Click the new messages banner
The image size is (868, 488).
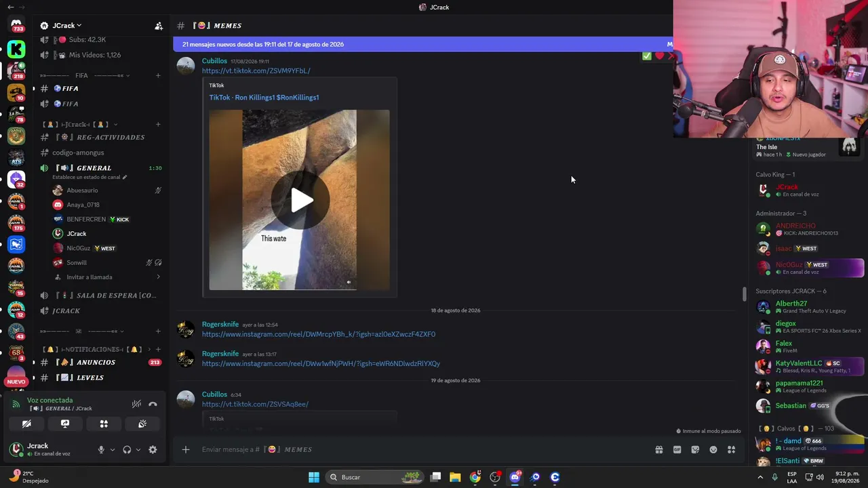click(424, 44)
